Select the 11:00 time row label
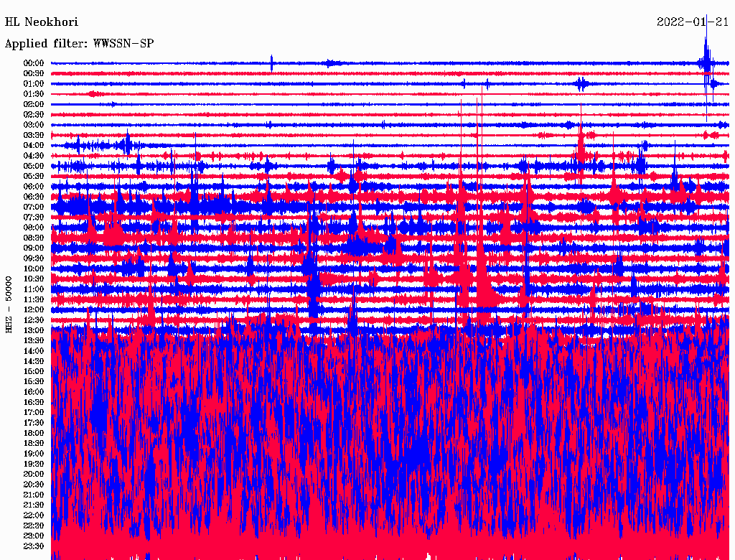 (x=33, y=289)
